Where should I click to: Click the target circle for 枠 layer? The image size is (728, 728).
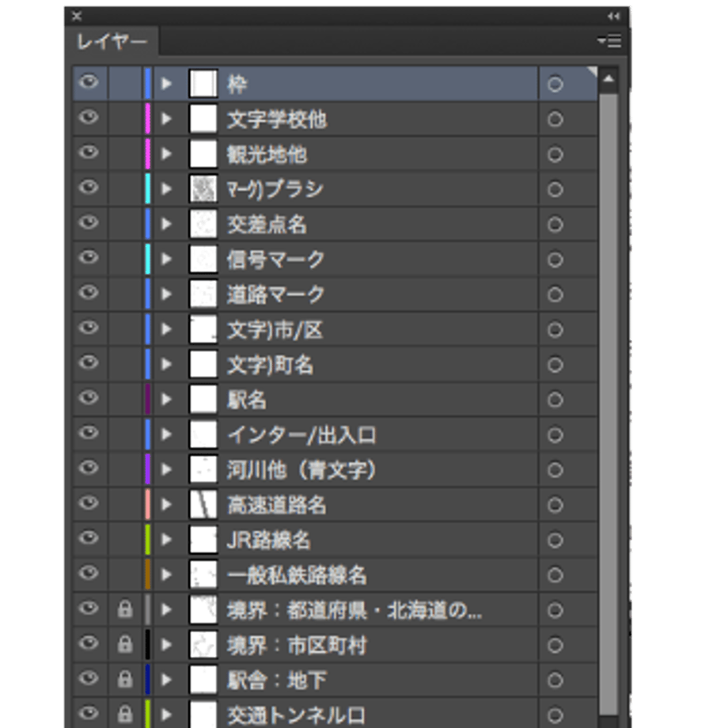pos(555,85)
